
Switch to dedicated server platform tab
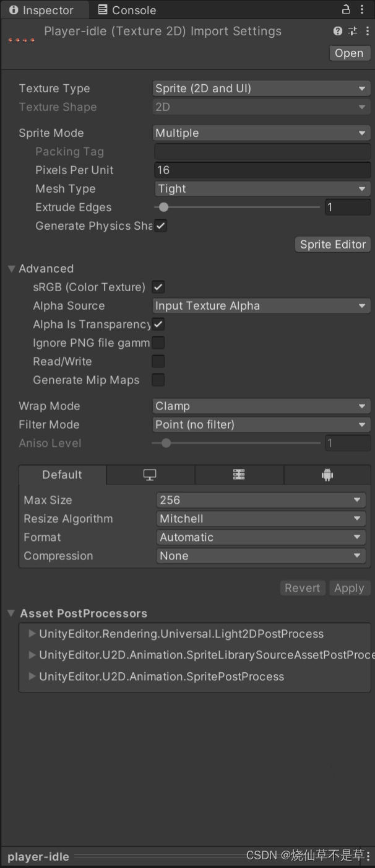coord(239,475)
